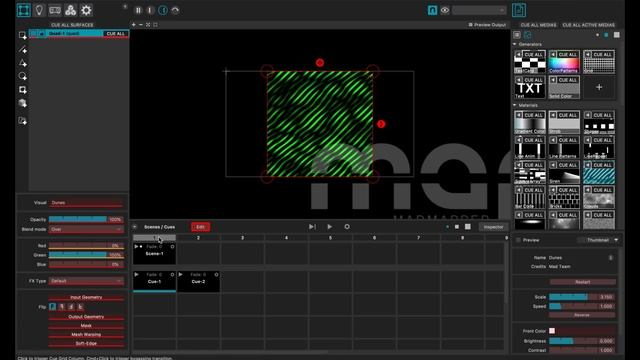Select the Color Patterns generator thumbnail
Viewport: 640px width, 360px height.
564,62
